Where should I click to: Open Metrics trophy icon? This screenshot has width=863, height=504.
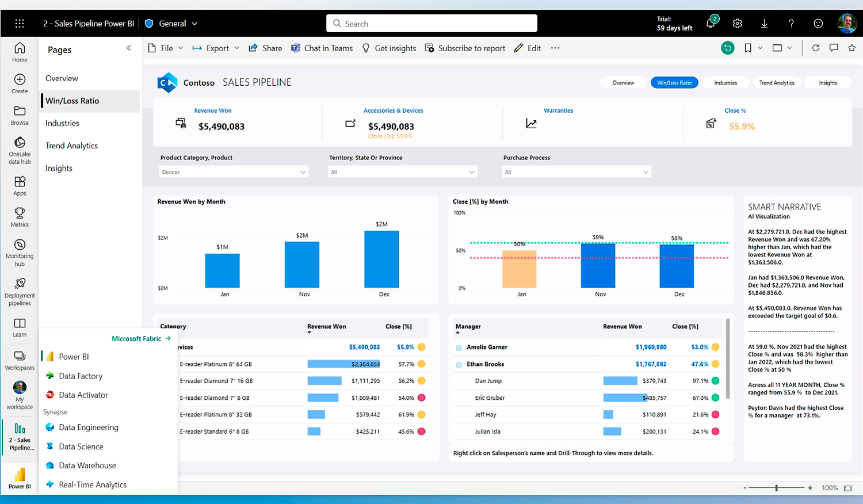pyautogui.click(x=20, y=212)
